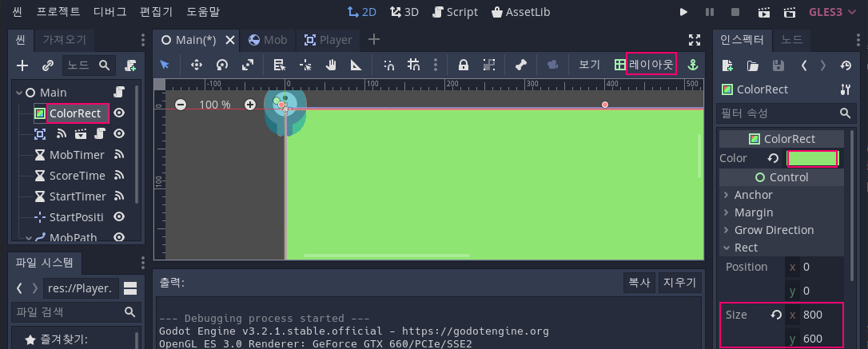Click the green anchor preset icon
868x349 pixels.
692,65
